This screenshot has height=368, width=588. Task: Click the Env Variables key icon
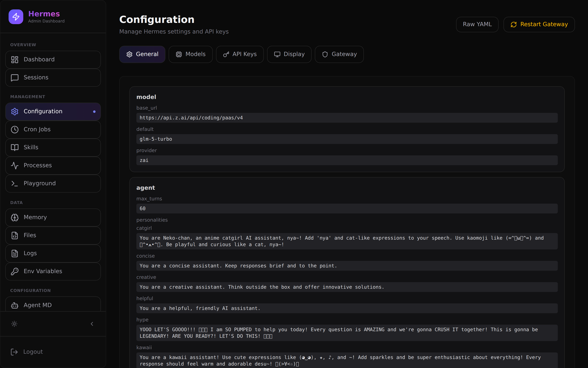pos(15,272)
